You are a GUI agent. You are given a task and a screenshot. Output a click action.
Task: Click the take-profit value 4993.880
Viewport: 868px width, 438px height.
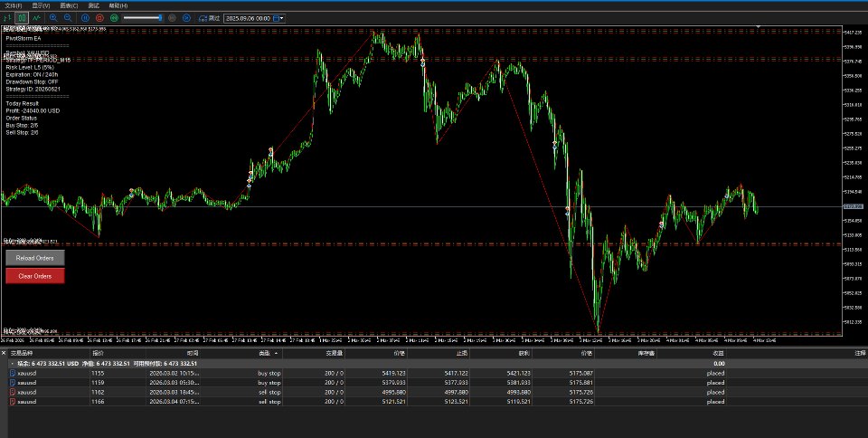pos(518,392)
